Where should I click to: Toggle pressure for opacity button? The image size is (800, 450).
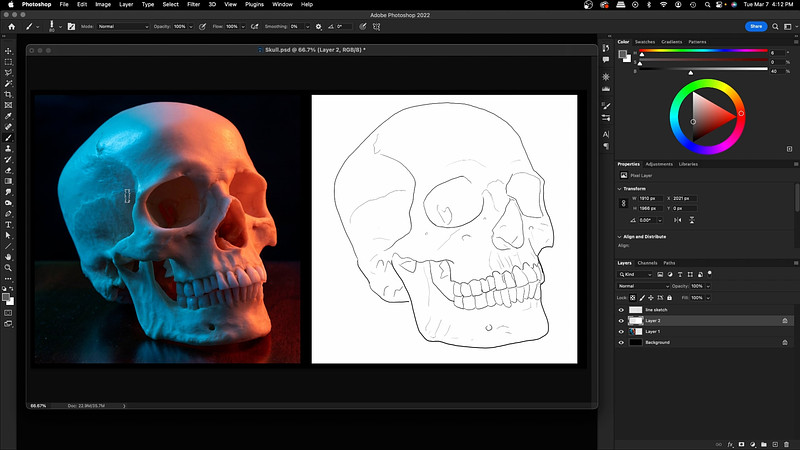[203, 27]
